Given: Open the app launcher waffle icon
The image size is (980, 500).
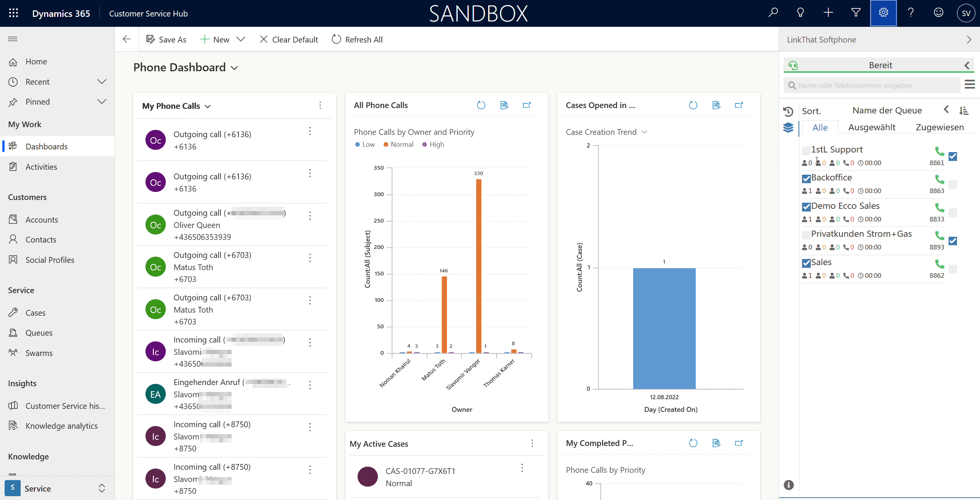Looking at the screenshot, I should pos(13,13).
